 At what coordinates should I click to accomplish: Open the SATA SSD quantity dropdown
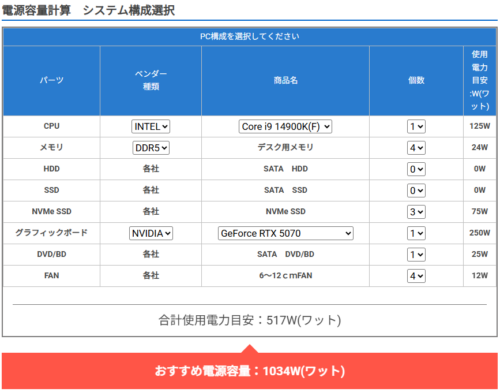point(416,190)
